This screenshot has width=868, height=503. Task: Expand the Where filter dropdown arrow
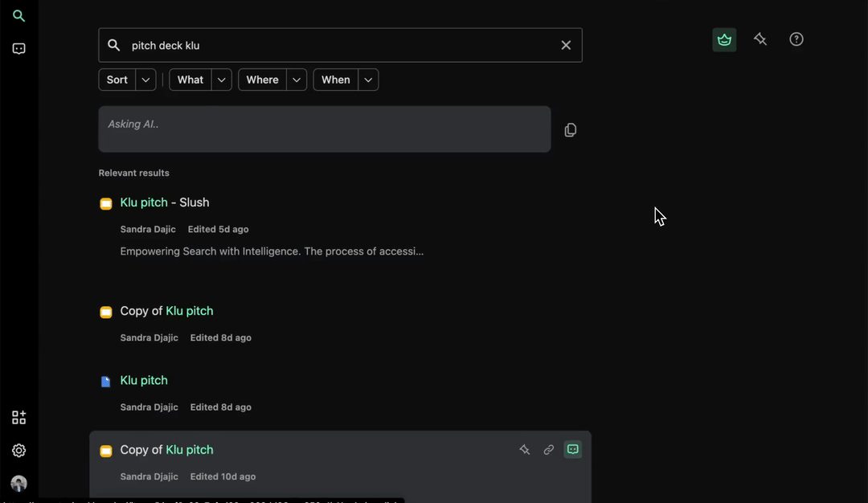(297, 80)
